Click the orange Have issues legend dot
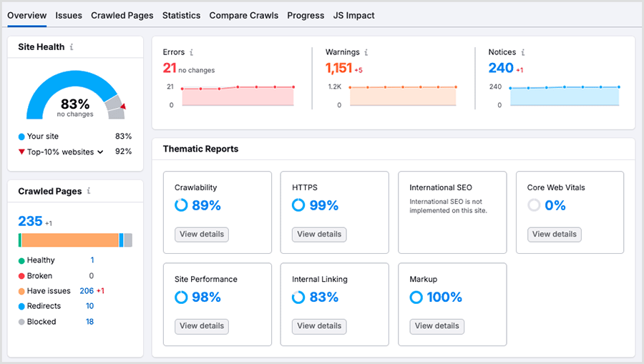 [21, 291]
